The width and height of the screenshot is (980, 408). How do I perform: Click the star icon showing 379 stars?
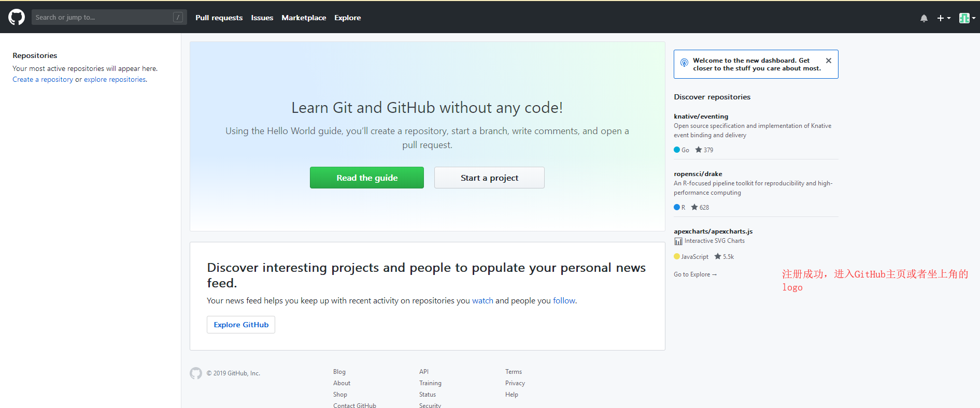tap(699, 150)
